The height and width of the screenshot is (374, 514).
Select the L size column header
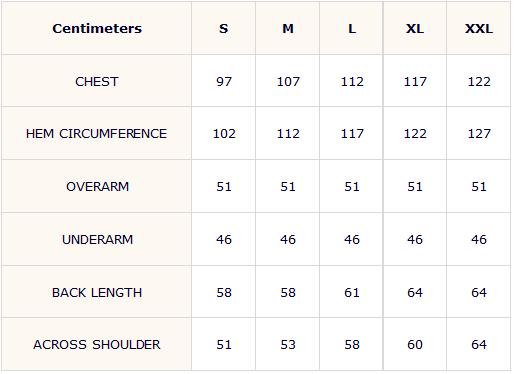point(352,29)
